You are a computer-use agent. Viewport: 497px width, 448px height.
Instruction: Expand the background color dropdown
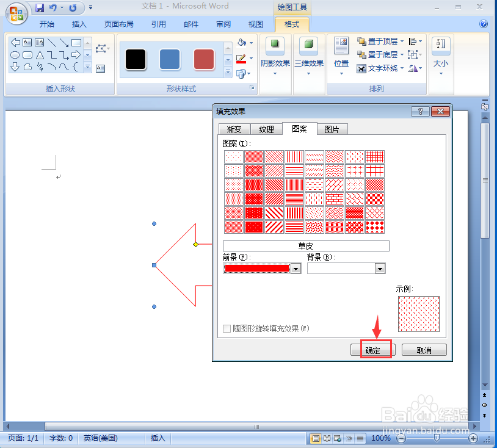tap(380, 269)
